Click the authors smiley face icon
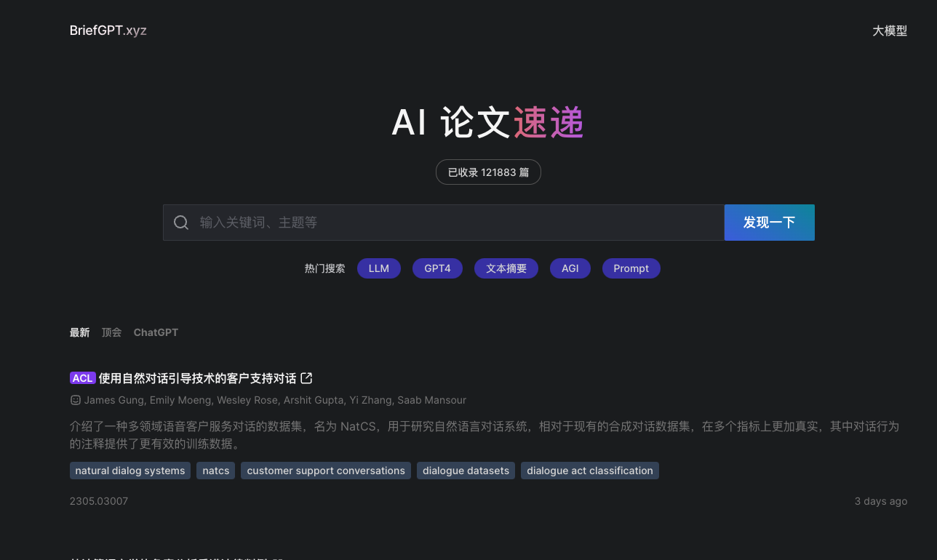 75,400
